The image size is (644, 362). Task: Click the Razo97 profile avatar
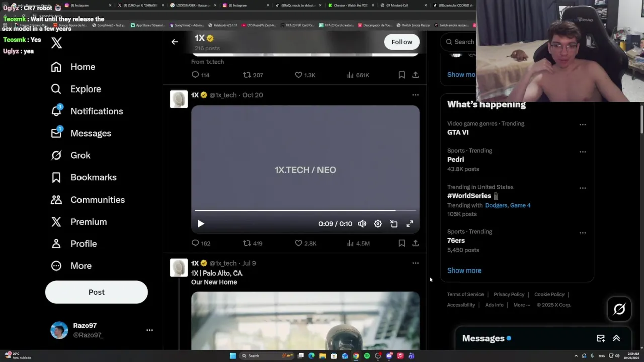(x=59, y=330)
